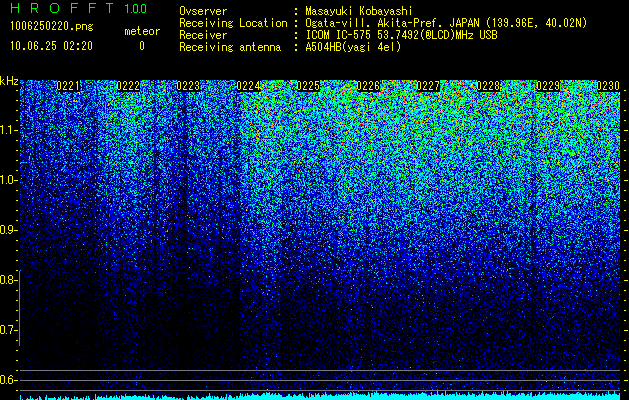Click the meteor label
This screenshot has height=400, width=629.
(x=142, y=31)
